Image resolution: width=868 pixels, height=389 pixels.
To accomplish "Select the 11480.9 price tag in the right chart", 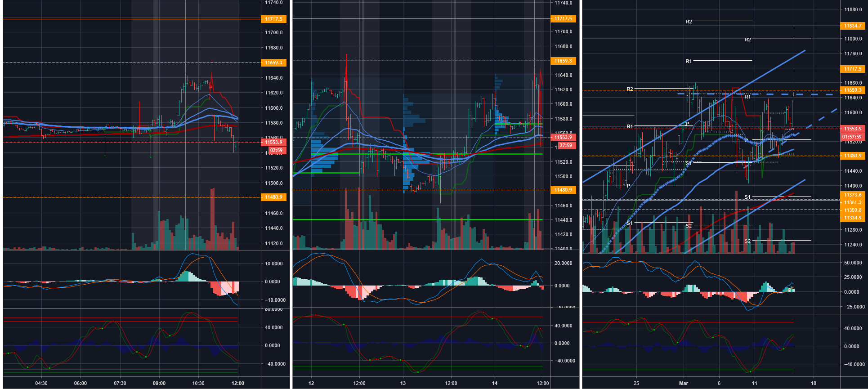I will coord(853,156).
